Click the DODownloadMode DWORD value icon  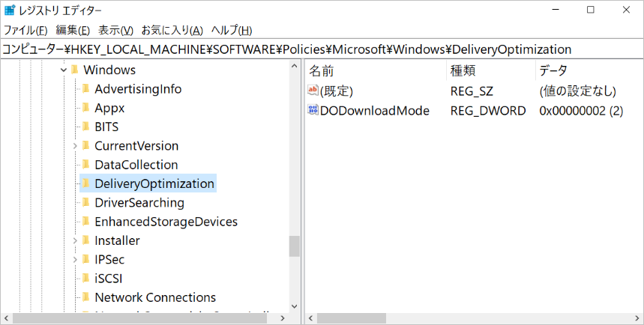pos(313,110)
